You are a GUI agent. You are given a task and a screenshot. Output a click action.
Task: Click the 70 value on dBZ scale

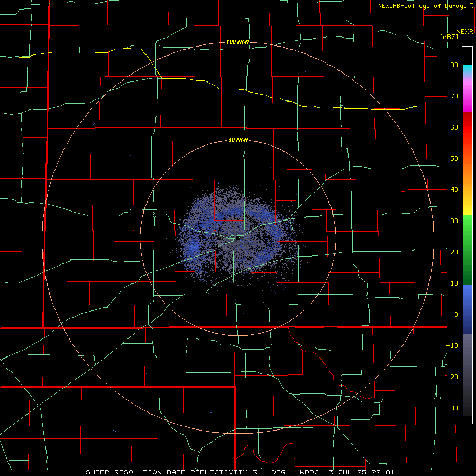coord(454,96)
